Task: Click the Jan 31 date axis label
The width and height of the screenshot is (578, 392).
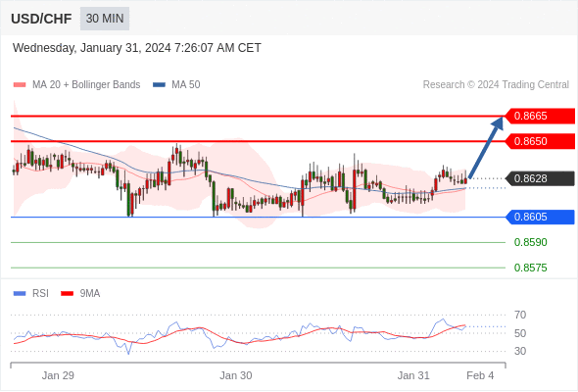Action: coord(413,375)
